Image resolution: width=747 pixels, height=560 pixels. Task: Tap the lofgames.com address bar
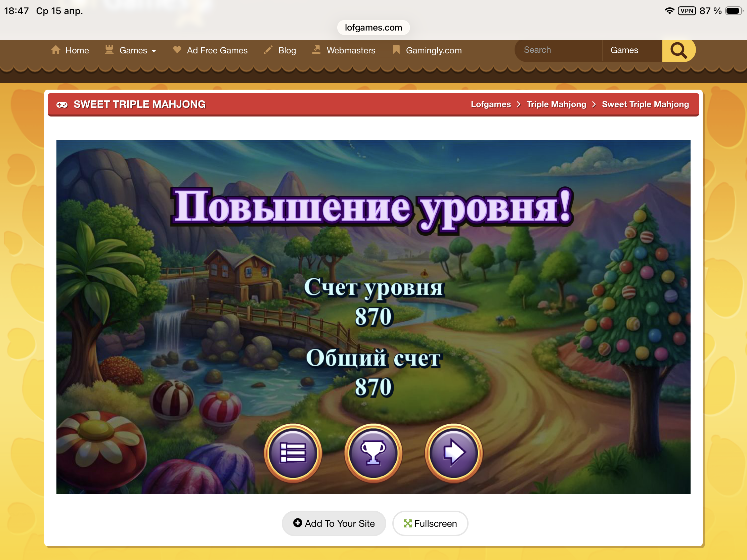click(x=373, y=27)
